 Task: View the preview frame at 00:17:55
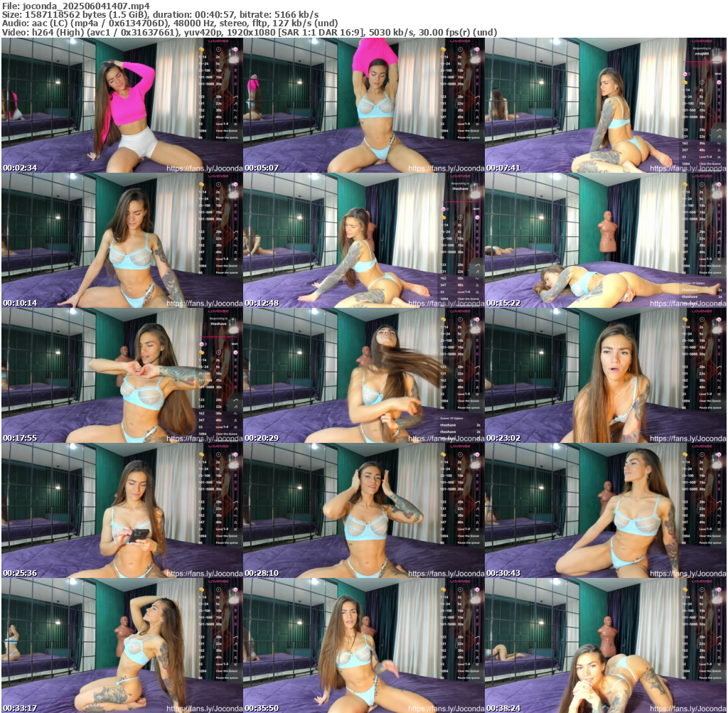(122, 375)
